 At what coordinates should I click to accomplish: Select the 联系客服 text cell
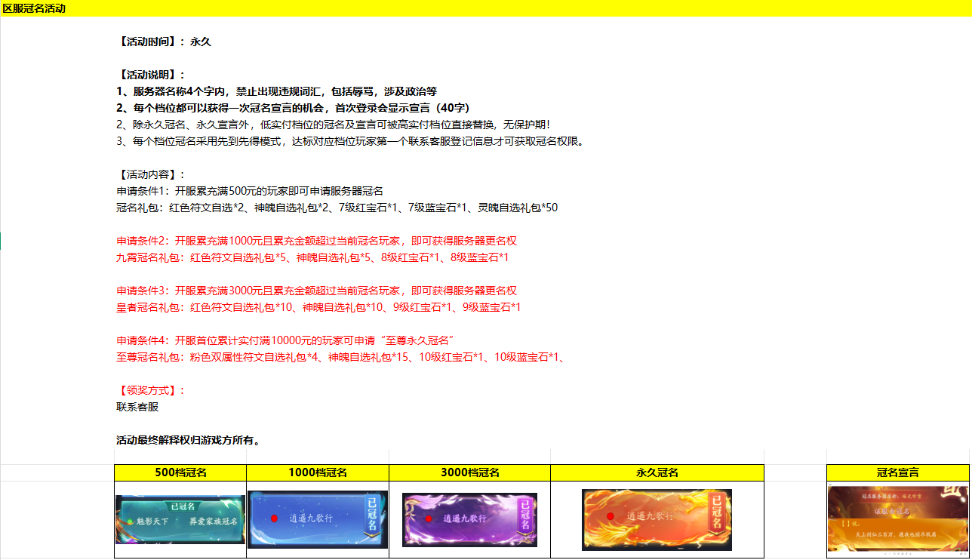coord(137,407)
